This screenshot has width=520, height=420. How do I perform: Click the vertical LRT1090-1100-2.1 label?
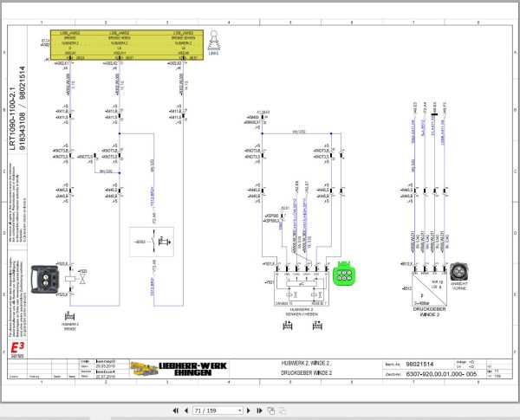pyautogui.click(x=12, y=119)
